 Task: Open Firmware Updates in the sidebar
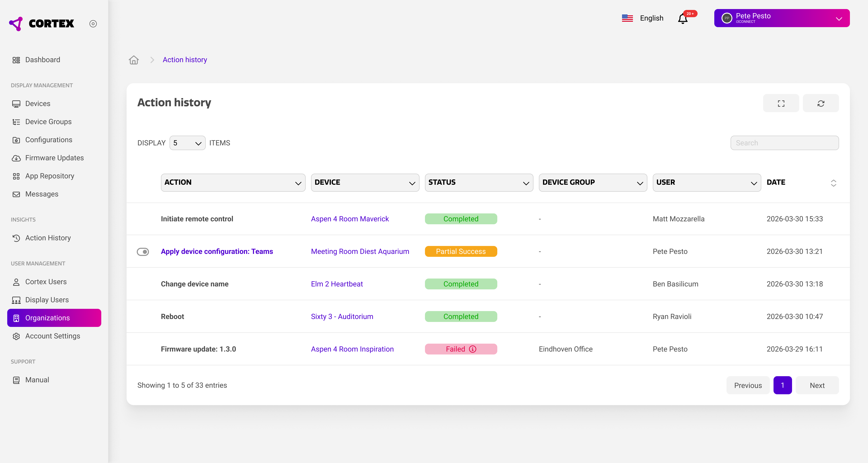tap(54, 158)
